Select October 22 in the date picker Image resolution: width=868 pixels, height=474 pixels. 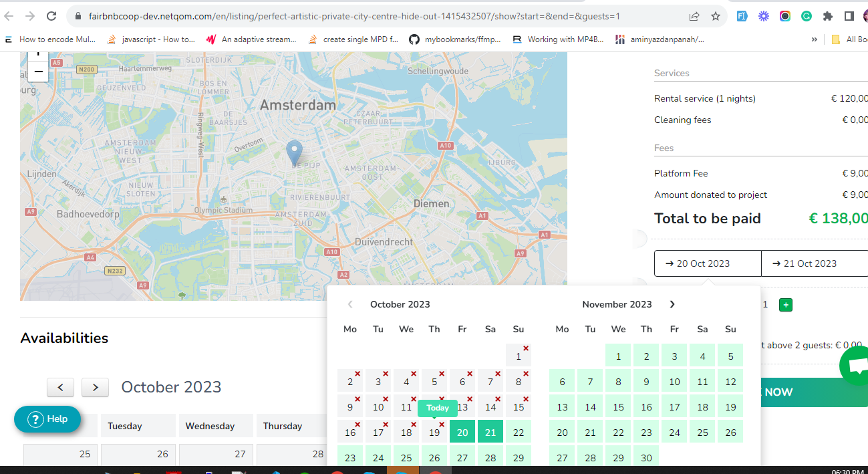[x=519, y=433]
